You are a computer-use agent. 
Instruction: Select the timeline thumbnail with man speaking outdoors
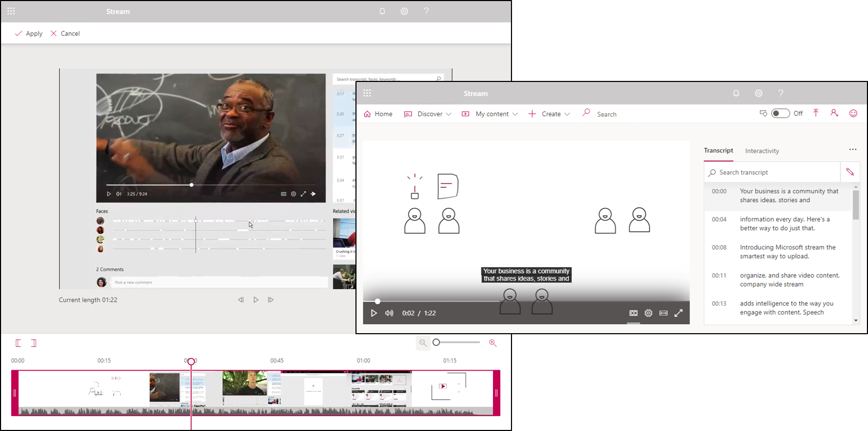click(244, 383)
